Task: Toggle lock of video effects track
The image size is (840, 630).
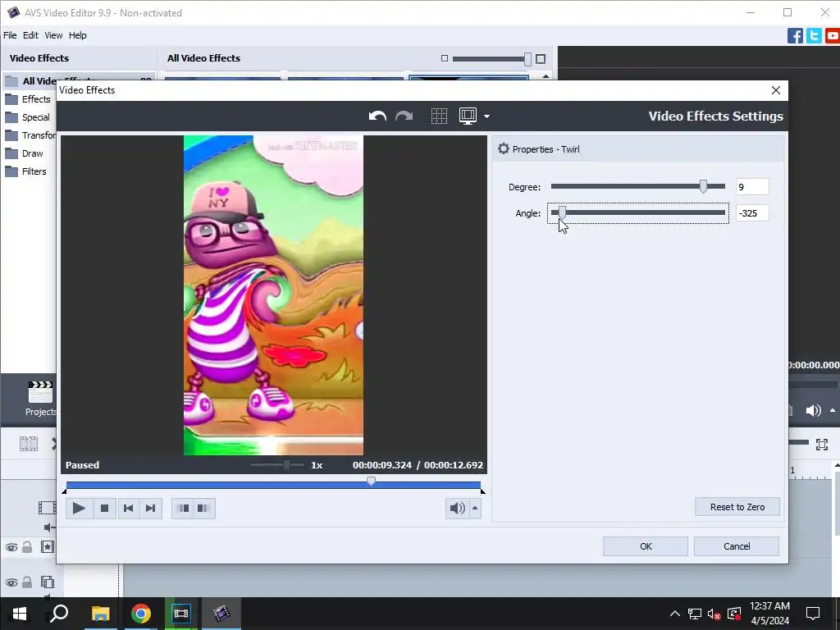Action: [27, 547]
